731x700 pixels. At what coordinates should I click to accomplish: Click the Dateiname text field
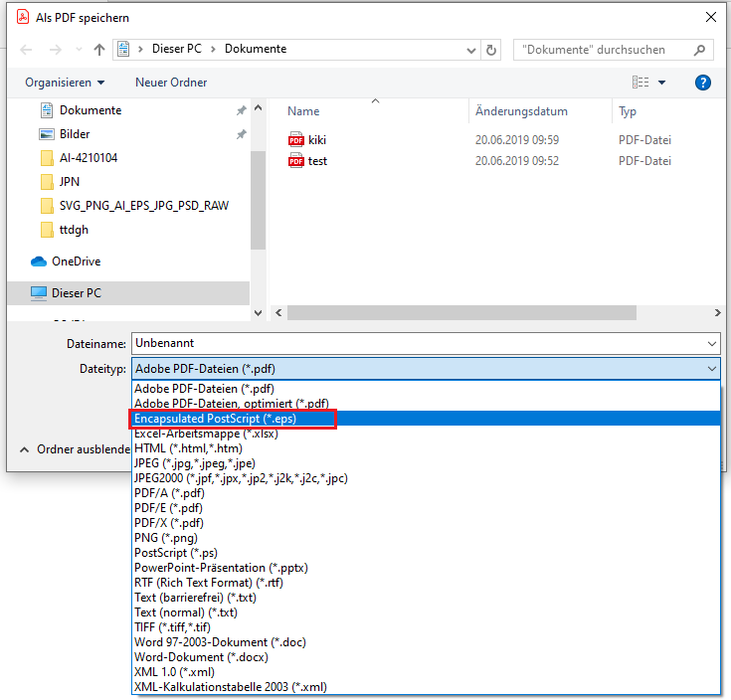coord(418,343)
